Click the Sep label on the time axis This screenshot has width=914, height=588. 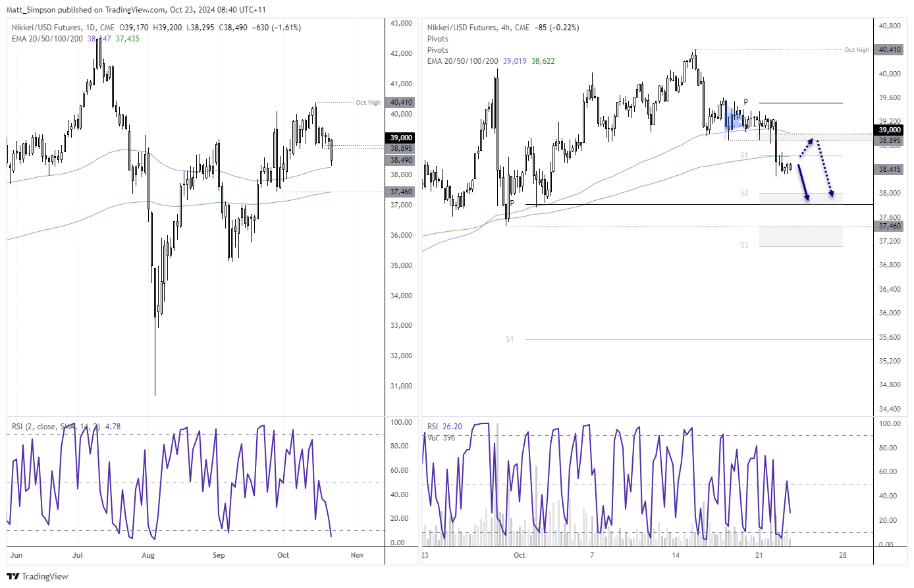(219, 555)
